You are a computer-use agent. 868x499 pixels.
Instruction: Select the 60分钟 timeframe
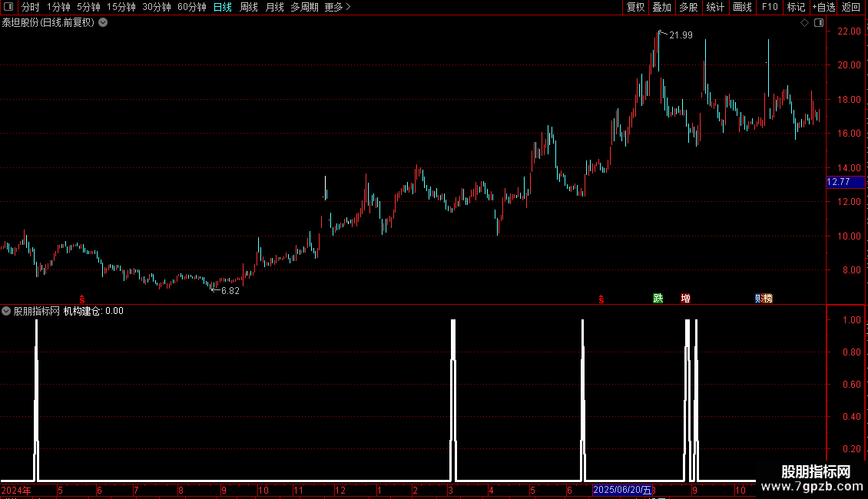coord(191,7)
